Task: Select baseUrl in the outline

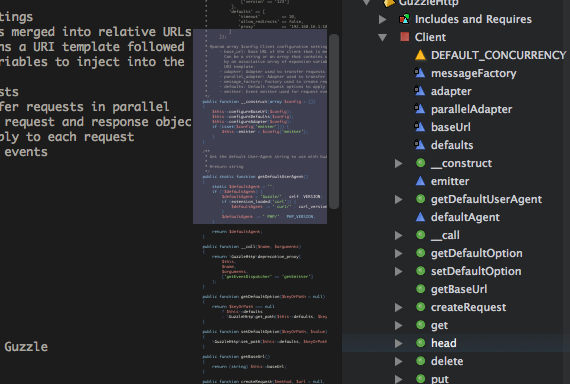Action: point(451,127)
